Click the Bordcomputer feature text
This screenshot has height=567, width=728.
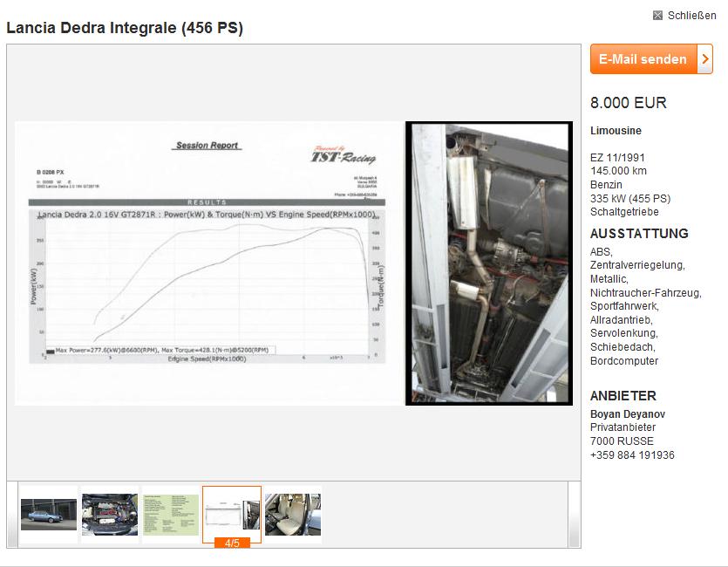(624, 361)
